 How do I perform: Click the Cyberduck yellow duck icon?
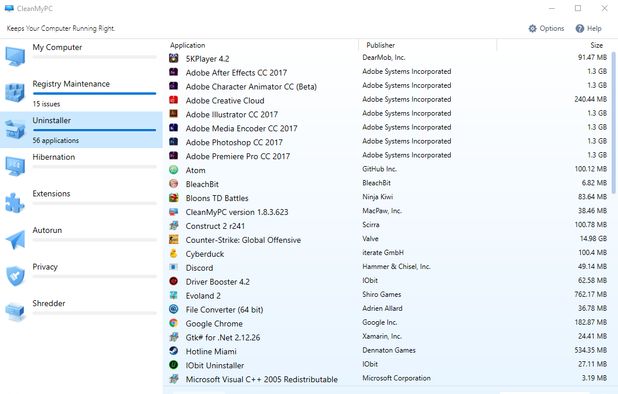(x=173, y=254)
